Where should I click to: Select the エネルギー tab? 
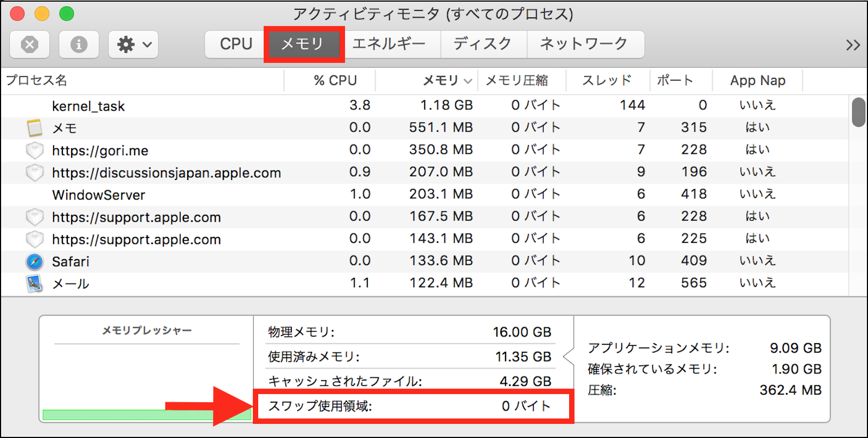[389, 44]
